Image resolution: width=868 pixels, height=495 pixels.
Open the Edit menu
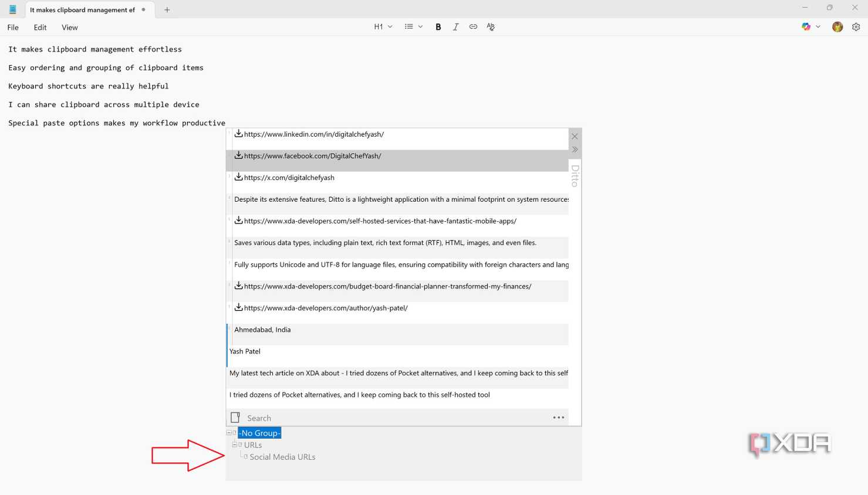[40, 28]
